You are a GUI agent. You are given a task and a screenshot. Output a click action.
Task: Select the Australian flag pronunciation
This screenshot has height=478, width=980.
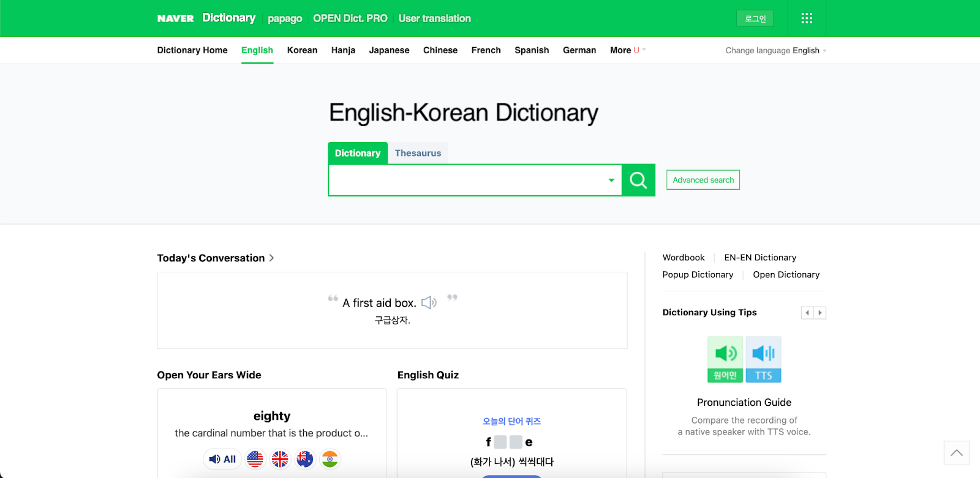point(305,459)
